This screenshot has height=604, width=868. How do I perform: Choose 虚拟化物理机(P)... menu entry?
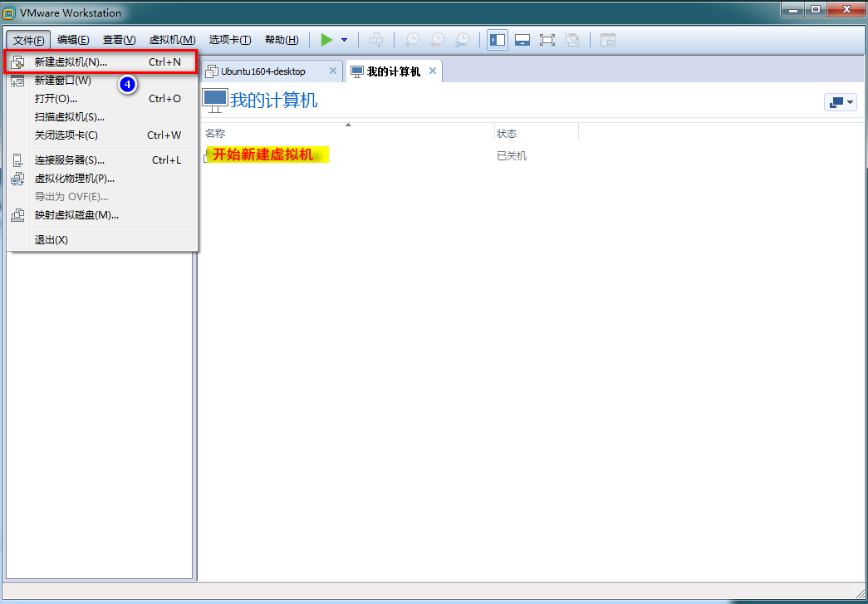click(102, 179)
